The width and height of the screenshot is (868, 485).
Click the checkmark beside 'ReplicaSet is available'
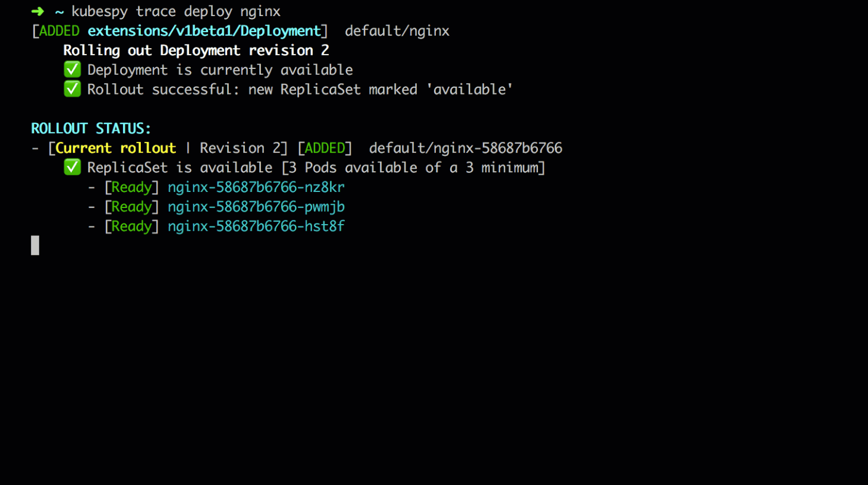(x=72, y=168)
